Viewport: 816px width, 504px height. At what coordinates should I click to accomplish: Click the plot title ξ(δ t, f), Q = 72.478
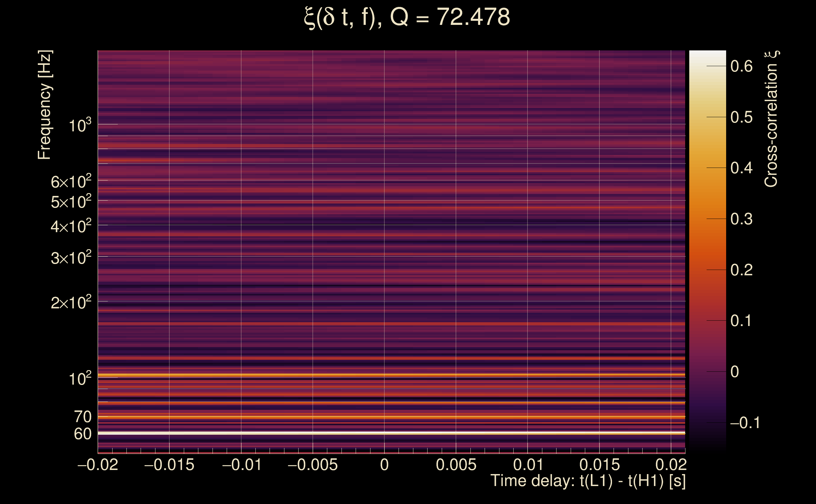(407, 17)
